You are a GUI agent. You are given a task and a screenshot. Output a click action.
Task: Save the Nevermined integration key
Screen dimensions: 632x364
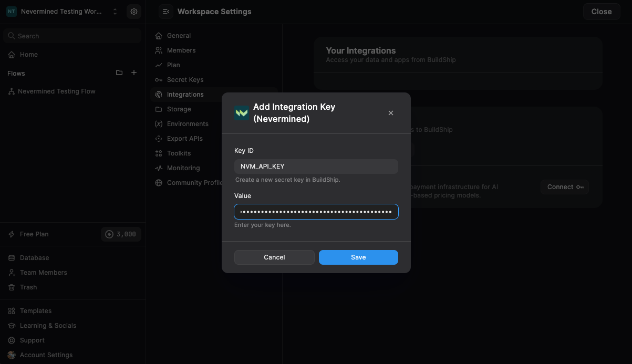[358, 257]
